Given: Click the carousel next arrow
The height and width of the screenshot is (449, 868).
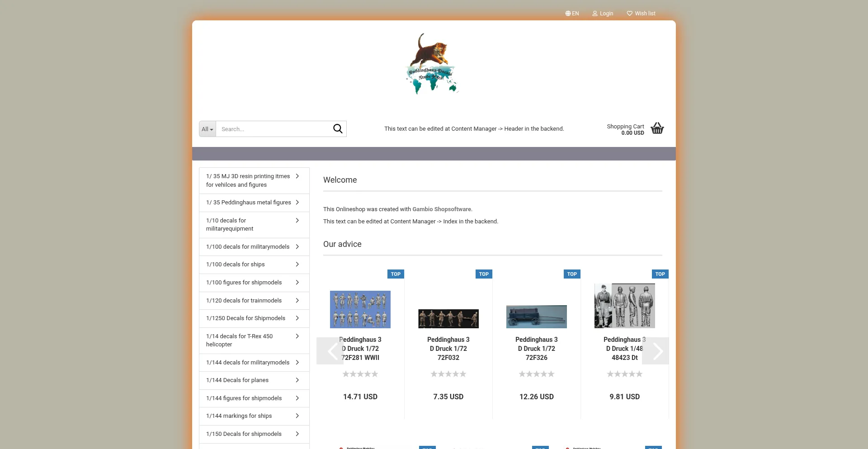Looking at the screenshot, I should (656, 351).
